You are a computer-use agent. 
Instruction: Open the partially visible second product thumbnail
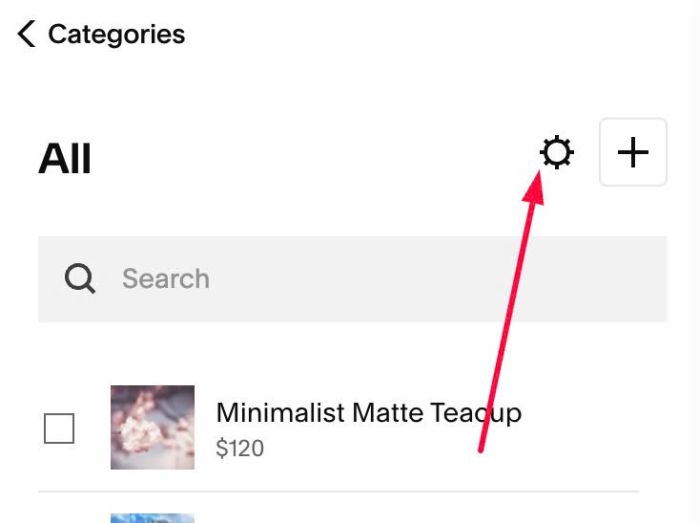(153, 518)
